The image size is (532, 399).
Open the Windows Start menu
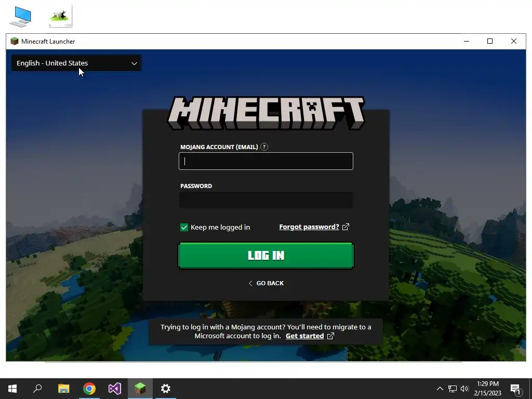[x=12, y=389]
